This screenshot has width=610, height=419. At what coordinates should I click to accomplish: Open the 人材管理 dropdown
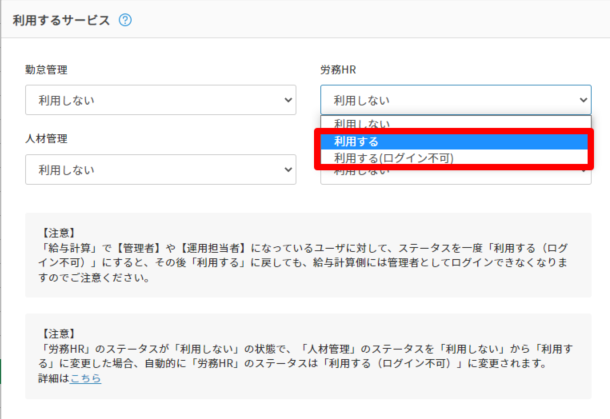[160, 170]
